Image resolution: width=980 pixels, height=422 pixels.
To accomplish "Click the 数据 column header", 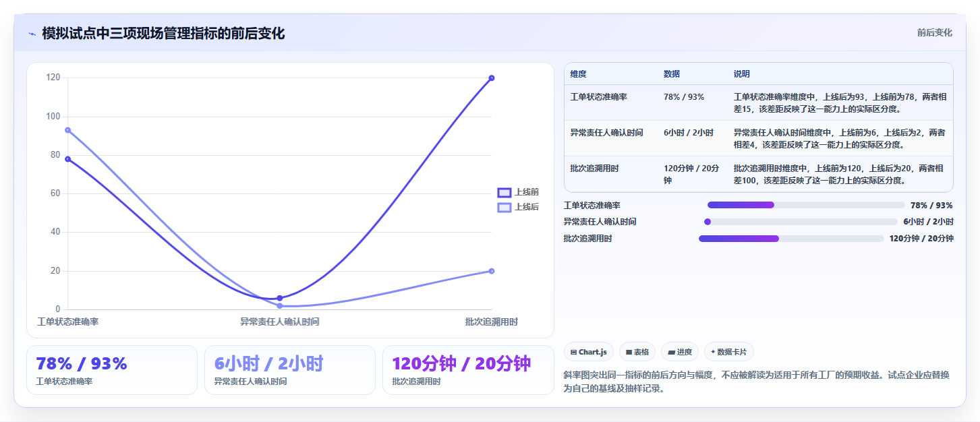I will pyautogui.click(x=672, y=74).
